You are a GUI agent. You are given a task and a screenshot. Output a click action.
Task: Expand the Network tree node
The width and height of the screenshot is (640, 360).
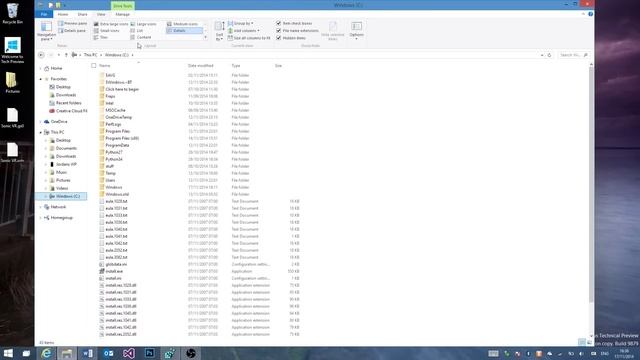41,207
